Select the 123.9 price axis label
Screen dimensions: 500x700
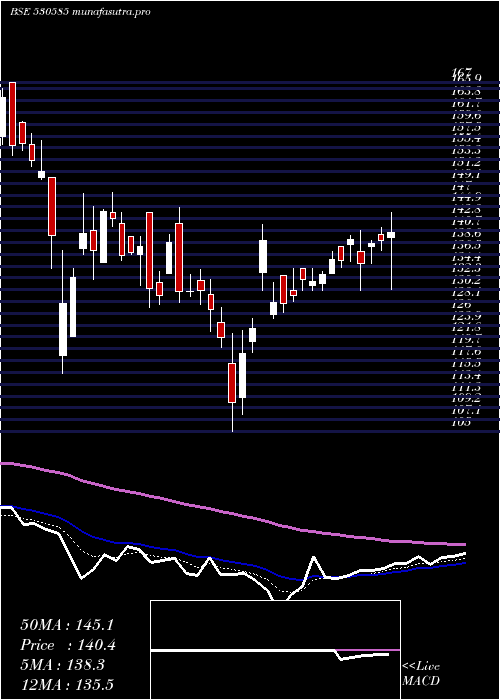click(466, 316)
